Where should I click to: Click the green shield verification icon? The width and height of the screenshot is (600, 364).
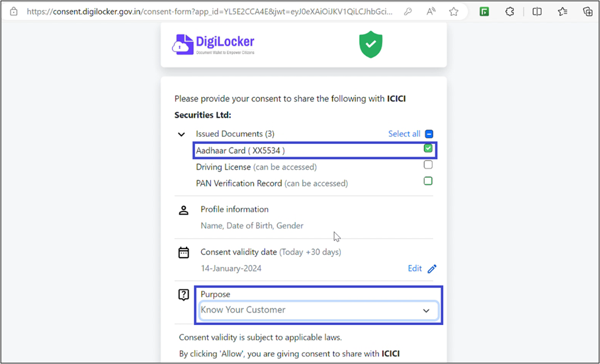coord(371,44)
